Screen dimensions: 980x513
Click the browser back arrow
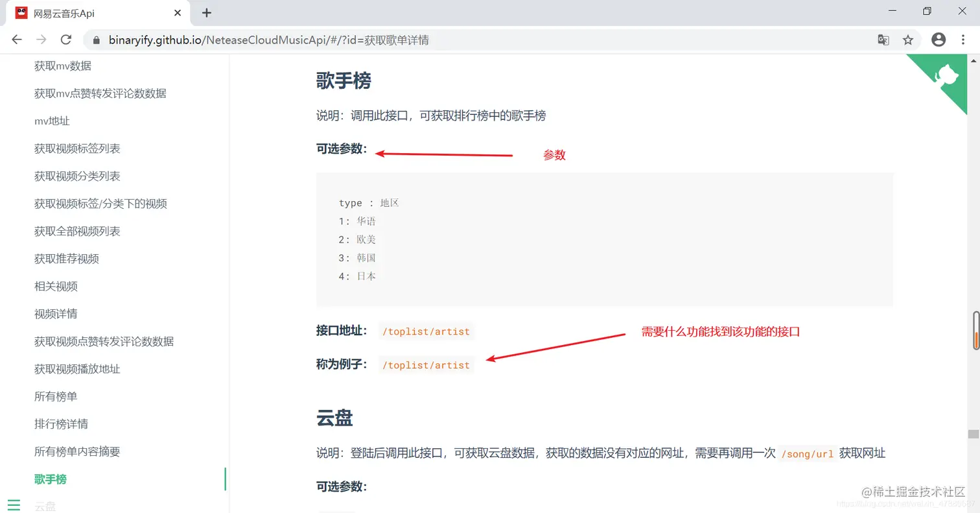pos(17,39)
